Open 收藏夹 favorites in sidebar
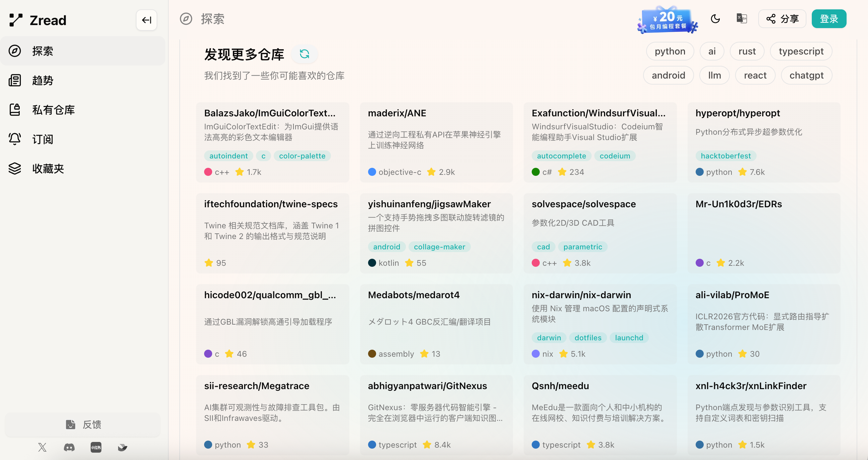 point(48,168)
